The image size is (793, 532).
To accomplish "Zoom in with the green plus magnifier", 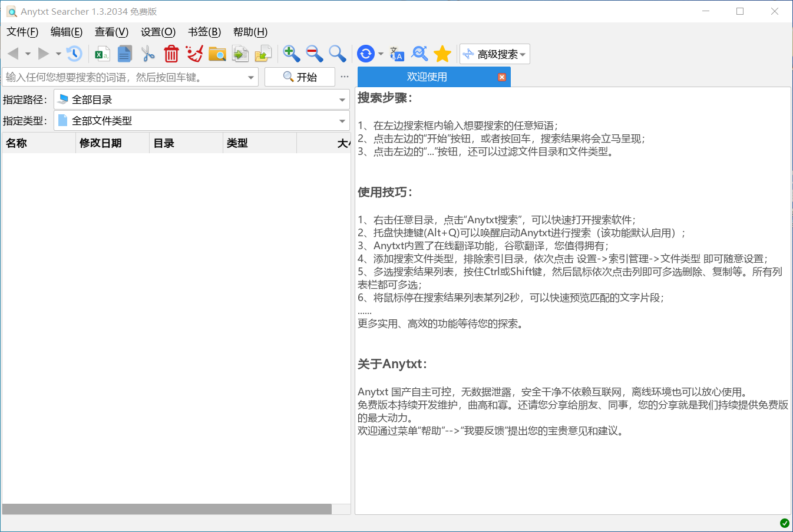I will [x=291, y=54].
